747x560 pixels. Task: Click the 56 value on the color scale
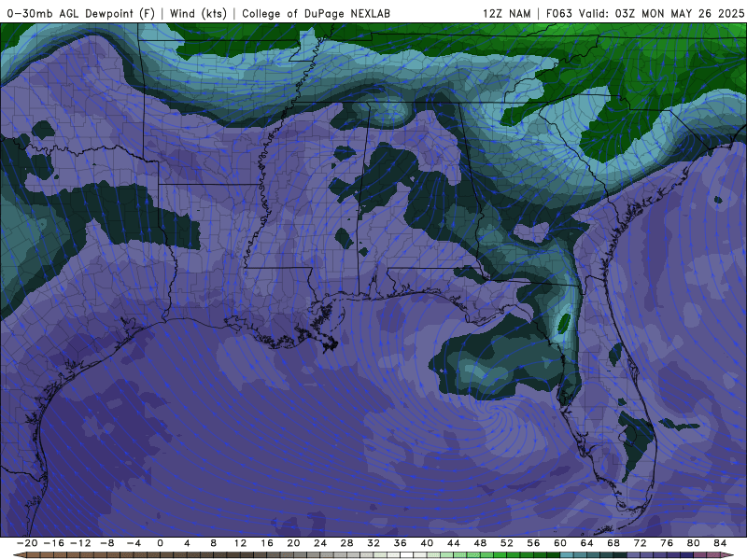533,543
